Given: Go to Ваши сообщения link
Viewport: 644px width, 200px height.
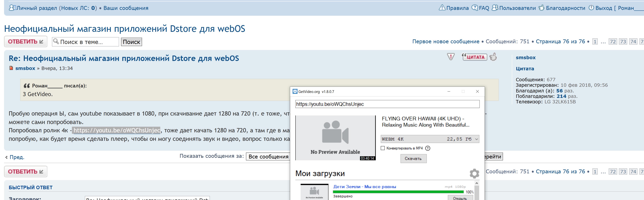Looking at the screenshot, I should coord(126,8).
